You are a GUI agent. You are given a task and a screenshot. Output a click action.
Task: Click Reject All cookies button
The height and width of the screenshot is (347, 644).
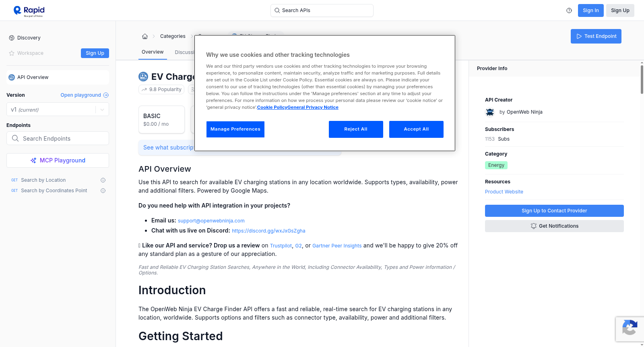tap(356, 129)
